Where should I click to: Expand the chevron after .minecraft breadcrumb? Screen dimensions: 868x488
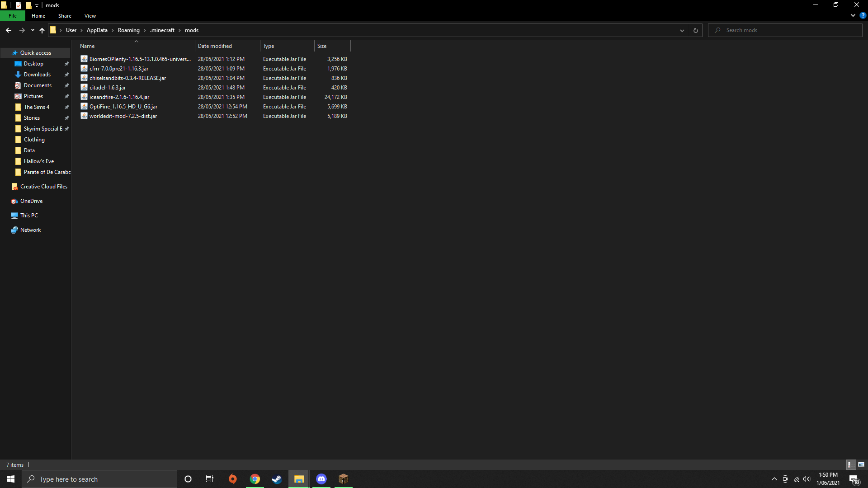tap(179, 30)
